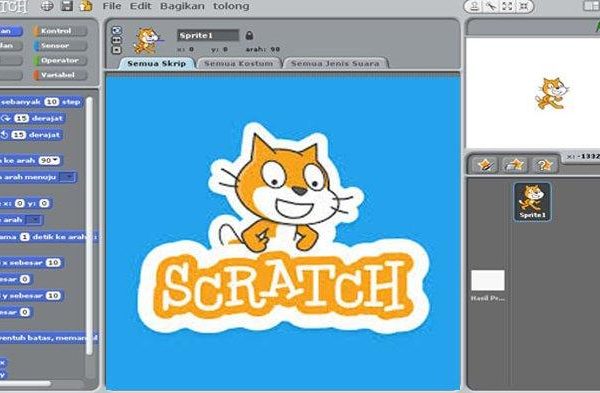The height and width of the screenshot is (393, 600).
Task: Get a surprise sprite button
Action: [x=544, y=165]
